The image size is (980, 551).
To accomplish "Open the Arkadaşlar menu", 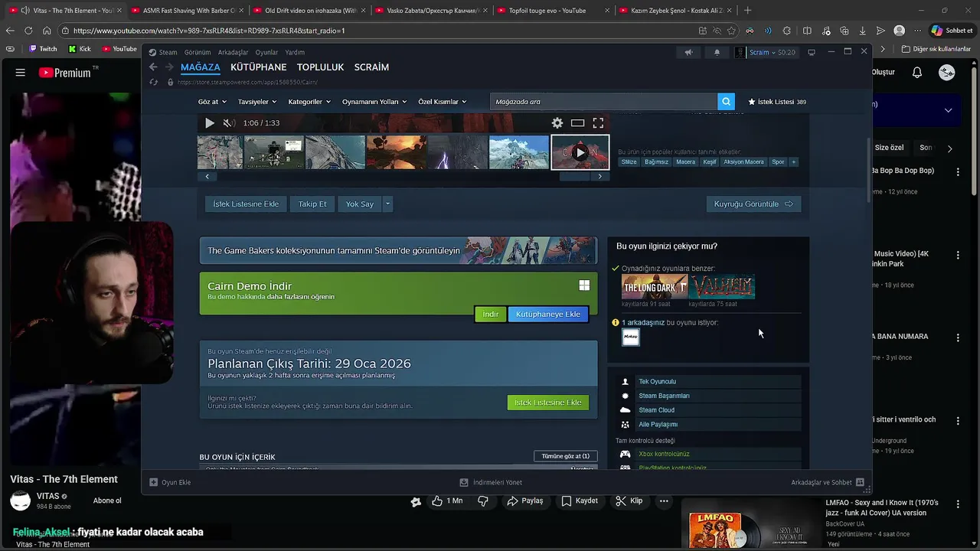I will pos(233,52).
